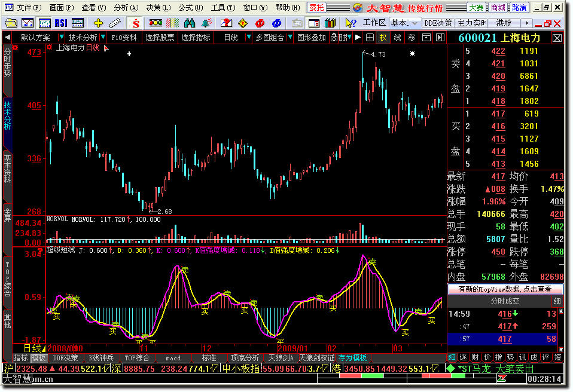Screen dimensions: 573x392
Task: Open the window layout panel icon
Action: 313,23
